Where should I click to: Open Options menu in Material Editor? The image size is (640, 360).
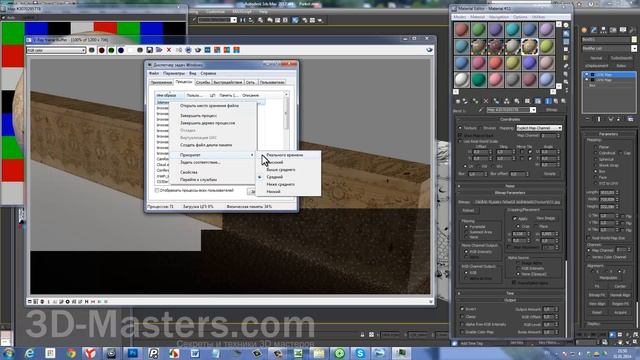[520, 17]
